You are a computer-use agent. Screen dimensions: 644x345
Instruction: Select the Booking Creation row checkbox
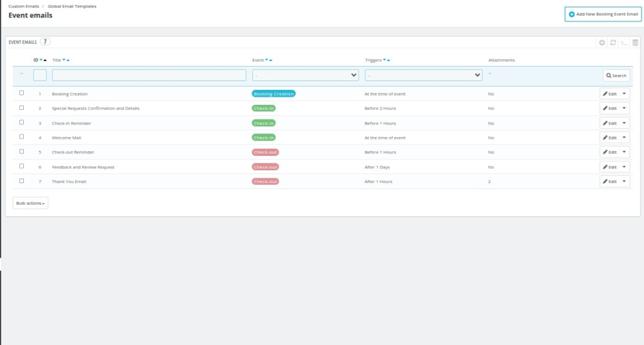22,93
